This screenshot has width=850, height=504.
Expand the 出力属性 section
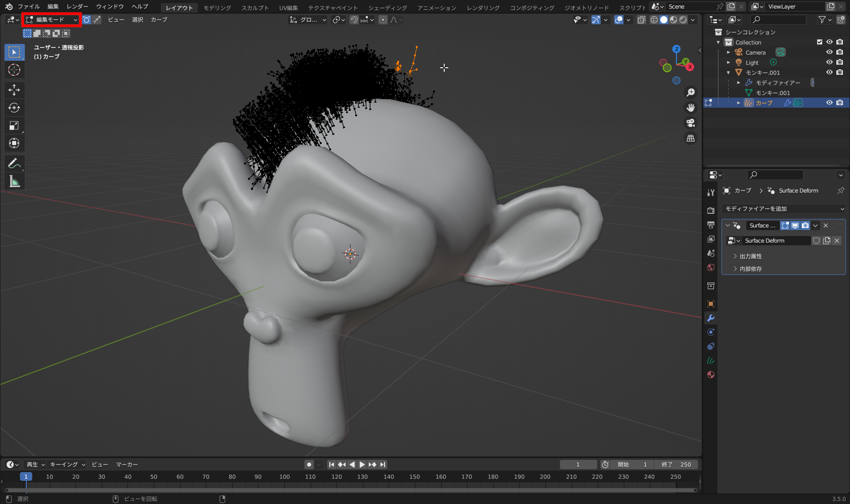pyautogui.click(x=750, y=256)
